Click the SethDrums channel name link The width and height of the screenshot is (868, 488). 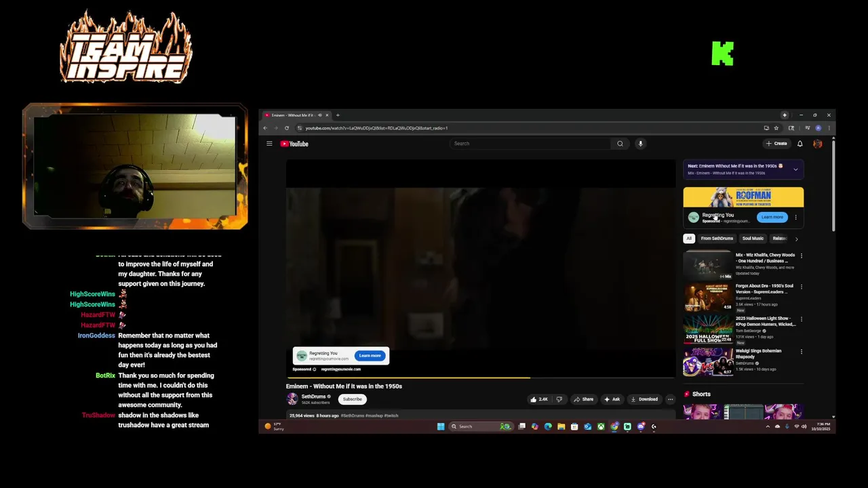click(313, 396)
